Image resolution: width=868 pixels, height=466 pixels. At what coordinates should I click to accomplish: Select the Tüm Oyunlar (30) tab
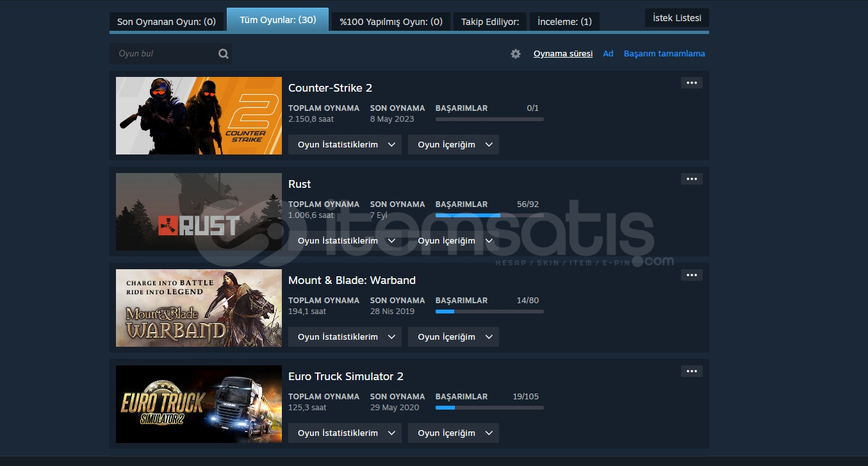[278, 20]
